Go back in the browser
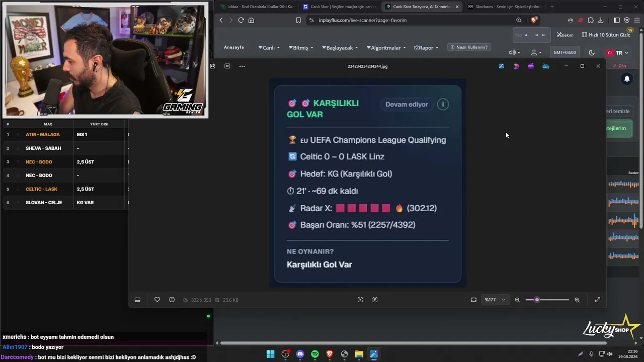The height and width of the screenshot is (362, 644). (221, 20)
